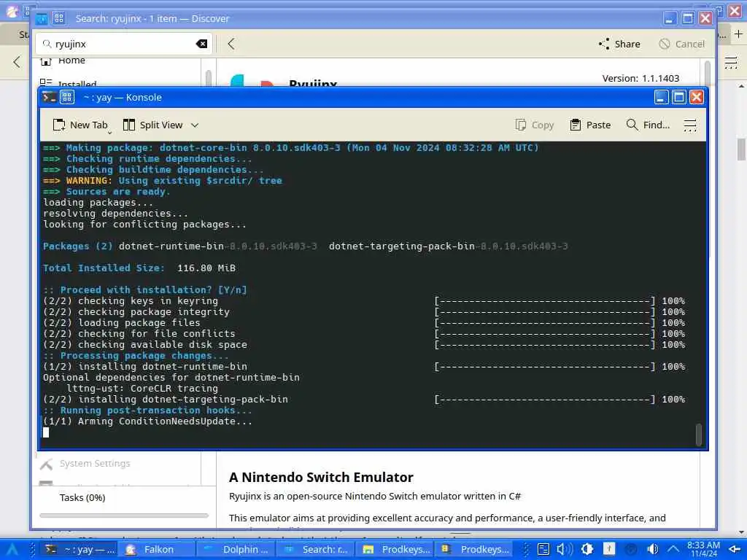
Task: Click the clock showing 8:33 AM
Action: pos(704,549)
